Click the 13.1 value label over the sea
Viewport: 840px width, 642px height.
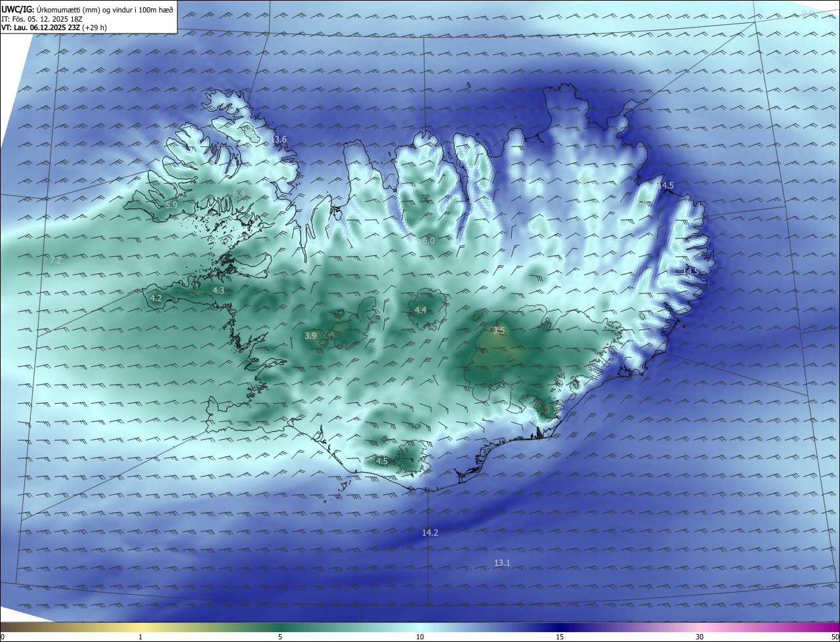tap(502, 563)
